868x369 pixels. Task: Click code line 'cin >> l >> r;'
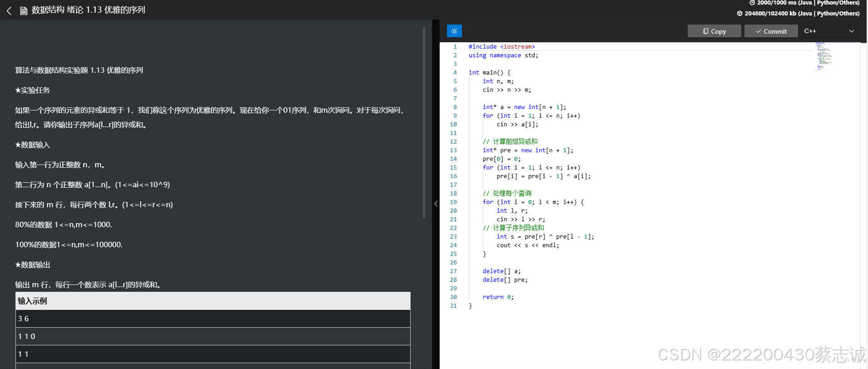click(521, 219)
